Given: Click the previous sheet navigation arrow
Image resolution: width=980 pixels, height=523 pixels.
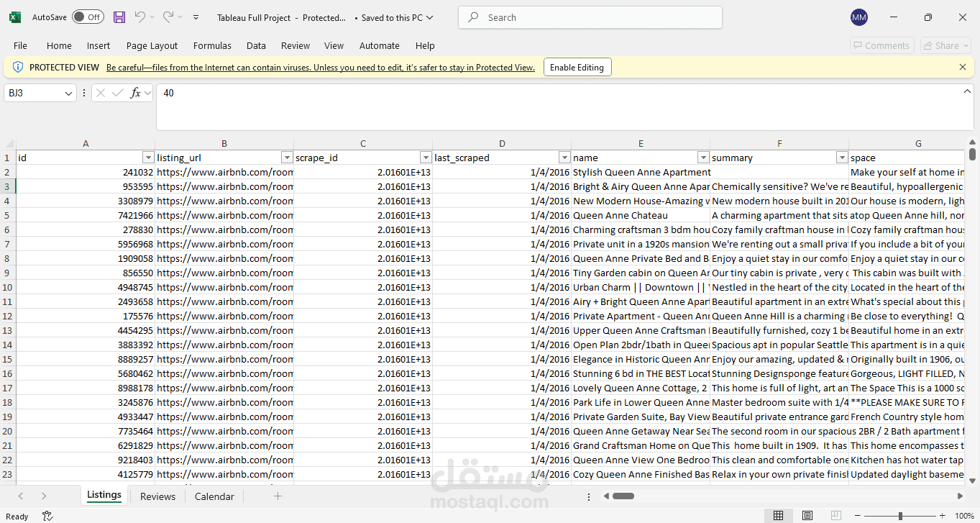Looking at the screenshot, I should tap(21, 496).
